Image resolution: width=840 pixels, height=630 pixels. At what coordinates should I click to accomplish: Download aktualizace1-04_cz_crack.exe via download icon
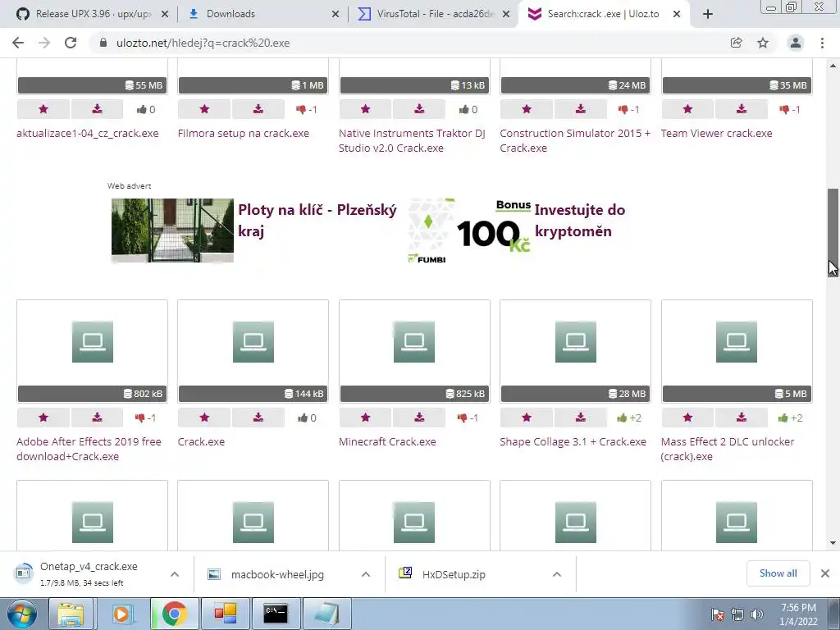[97, 109]
